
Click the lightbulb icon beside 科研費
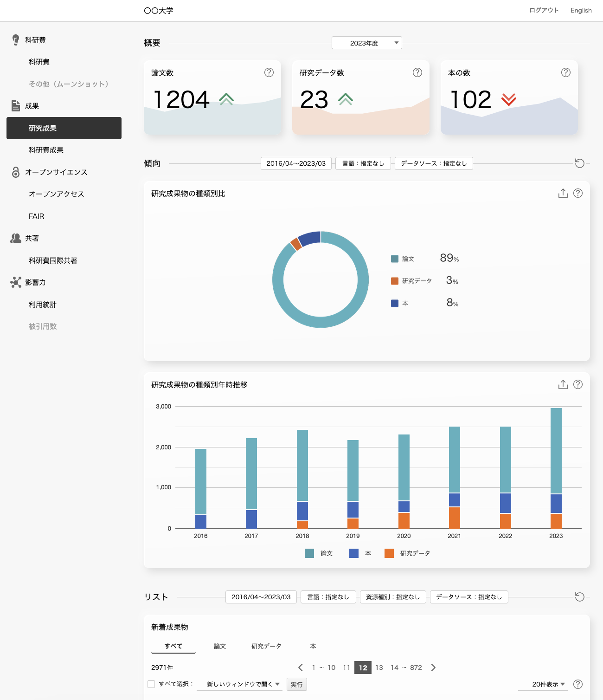click(16, 39)
